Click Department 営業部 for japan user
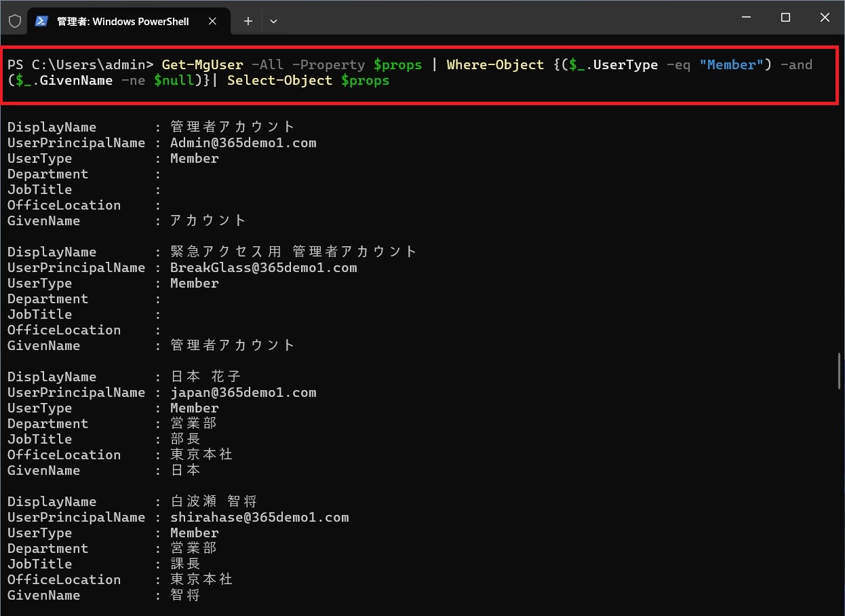The width and height of the screenshot is (845, 616). click(193, 423)
